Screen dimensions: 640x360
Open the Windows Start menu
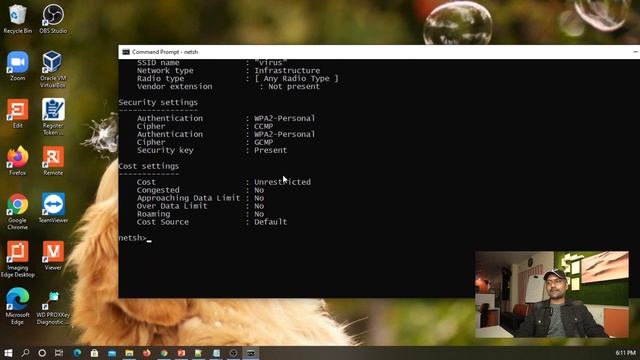tap(8, 353)
